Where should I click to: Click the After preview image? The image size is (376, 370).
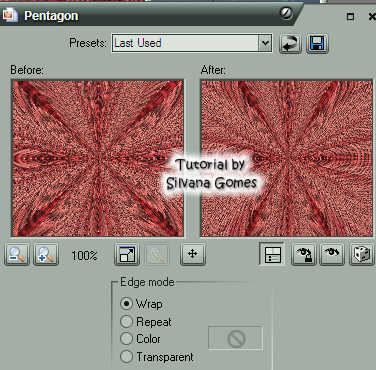(287, 158)
